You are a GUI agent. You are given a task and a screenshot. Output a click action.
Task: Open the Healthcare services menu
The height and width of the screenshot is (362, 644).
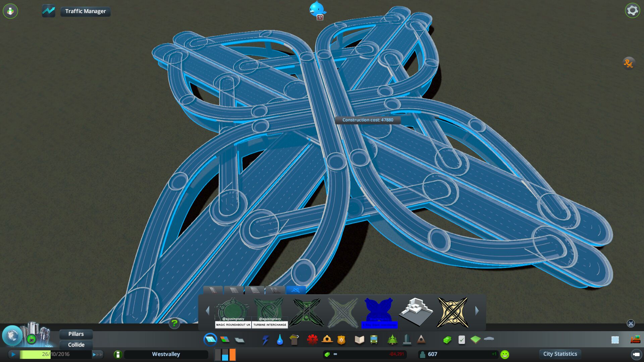312,340
